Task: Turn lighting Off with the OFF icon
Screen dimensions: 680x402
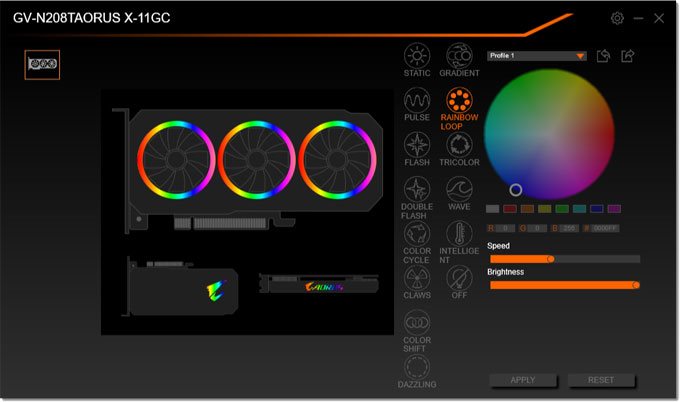Action: 459,278
